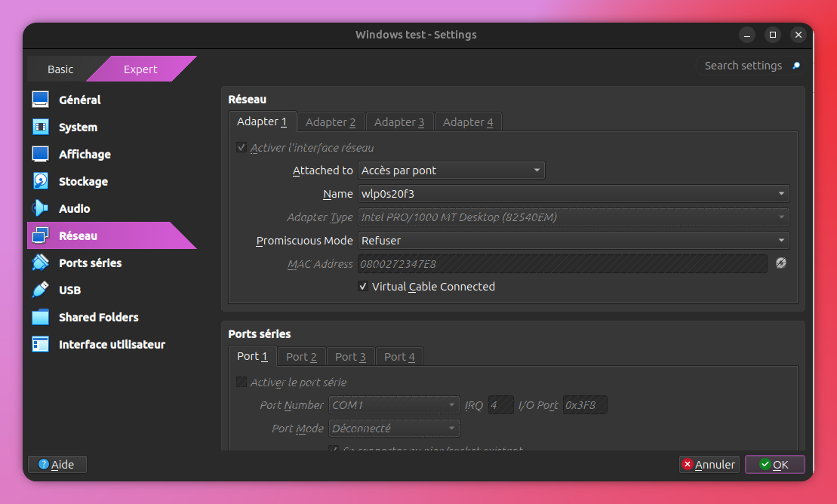This screenshot has height=504, width=837.
Task: Enable the Activer le port série checkbox
Action: pyautogui.click(x=242, y=383)
